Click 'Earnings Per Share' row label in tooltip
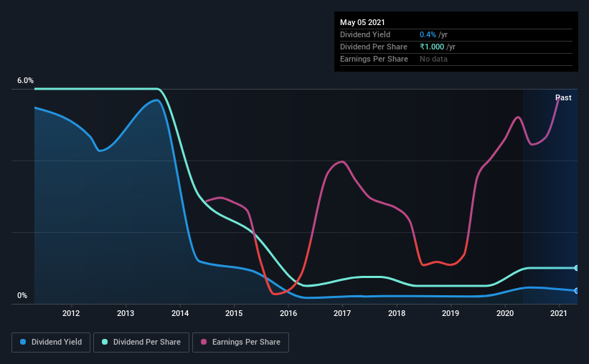The image size is (589, 364). [x=374, y=59]
